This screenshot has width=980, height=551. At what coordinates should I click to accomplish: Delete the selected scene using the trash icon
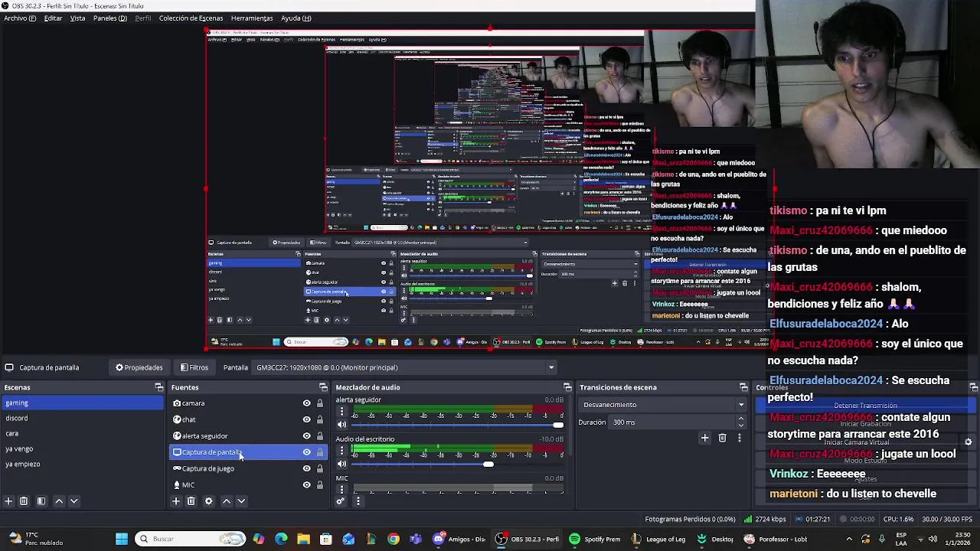coord(24,501)
